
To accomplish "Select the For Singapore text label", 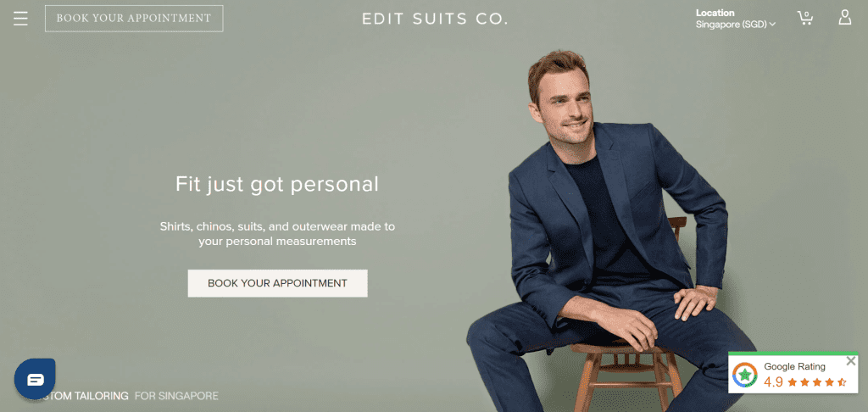I will (x=176, y=396).
